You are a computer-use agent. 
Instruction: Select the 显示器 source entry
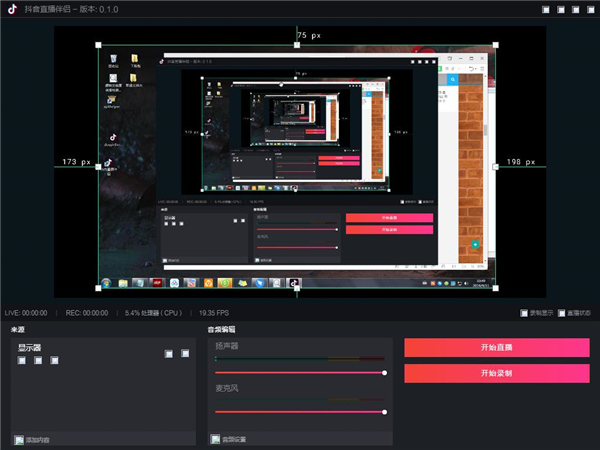(x=35, y=348)
